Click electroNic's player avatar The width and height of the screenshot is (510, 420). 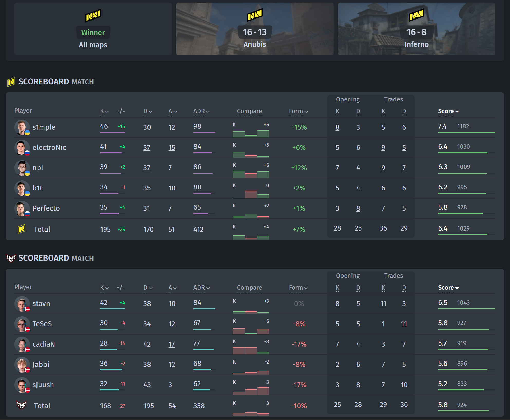point(22,147)
